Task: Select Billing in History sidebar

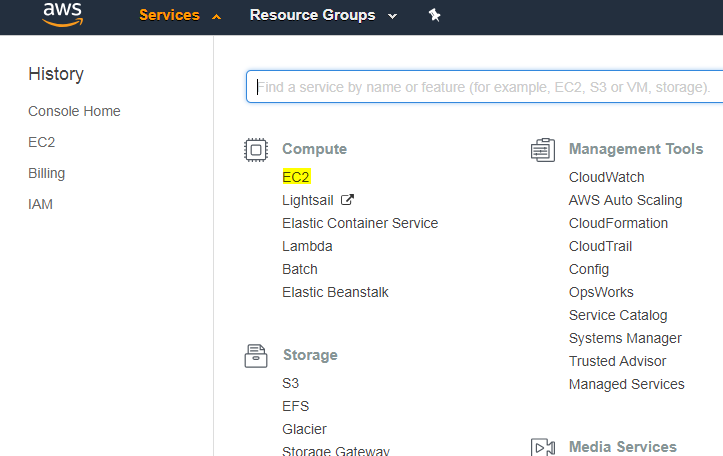Action: point(46,173)
